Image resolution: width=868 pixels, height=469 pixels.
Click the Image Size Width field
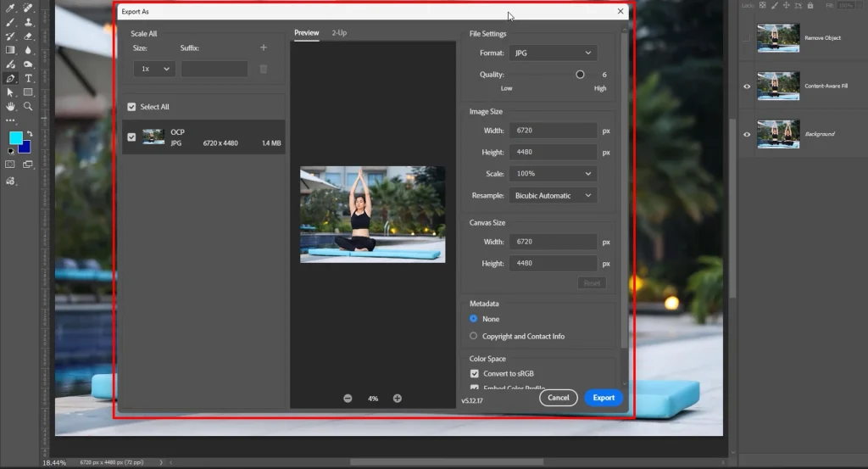[x=553, y=130]
